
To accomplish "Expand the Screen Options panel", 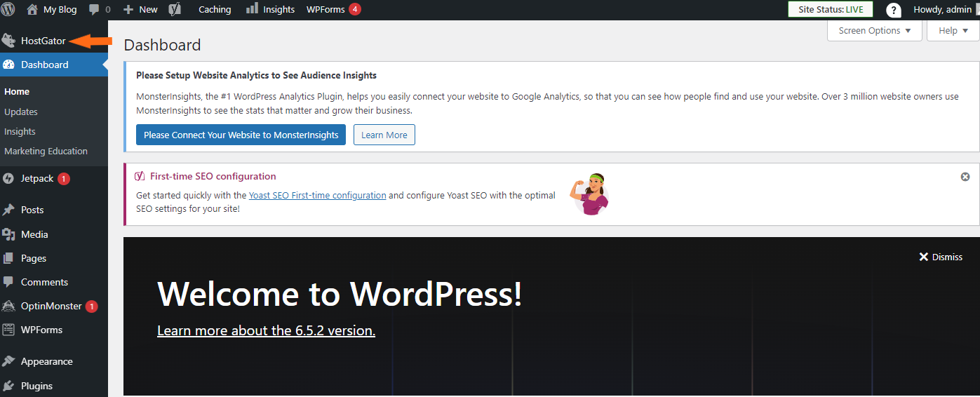I will click(875, 31).
